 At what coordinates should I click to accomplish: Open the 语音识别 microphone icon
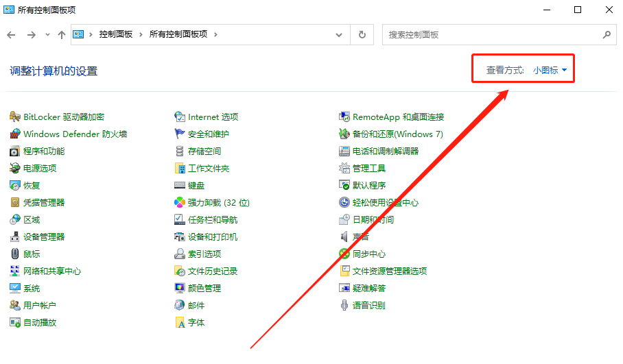pyautogui.click(x=344, y=306)
